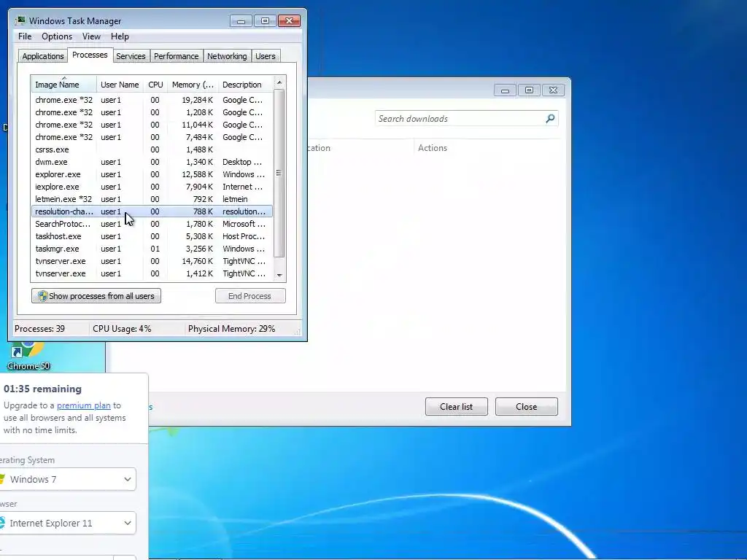Open the File menu
The image size is (747, 560).
point(25,36)
